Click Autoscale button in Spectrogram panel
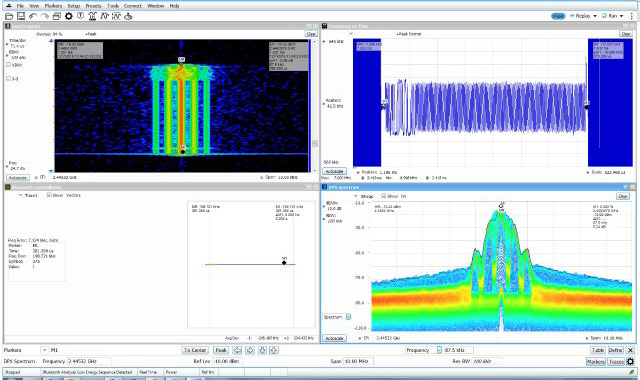This screenshot has height=380, width=640. click(x=18, y=178)
